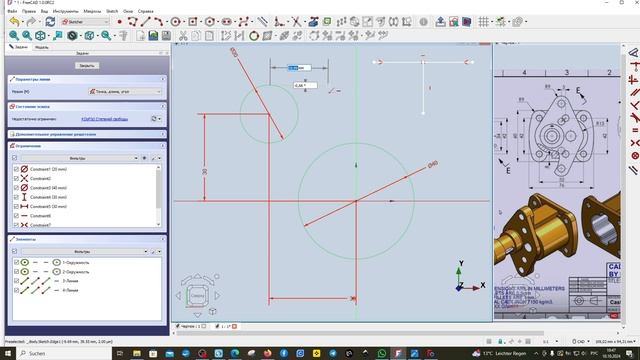Toggle 1-Окружность element checkbox

[x=16, y=262]
